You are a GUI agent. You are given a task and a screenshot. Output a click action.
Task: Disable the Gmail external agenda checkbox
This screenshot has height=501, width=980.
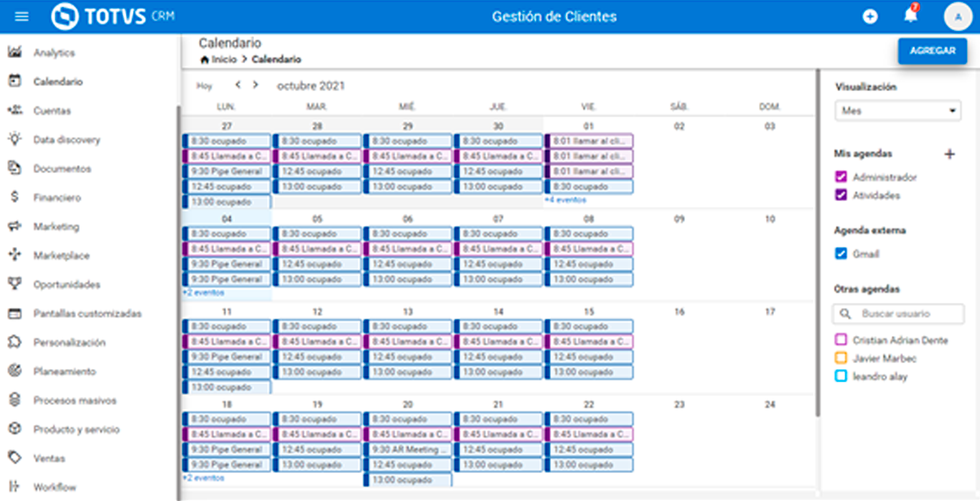[x=841, y=254]
